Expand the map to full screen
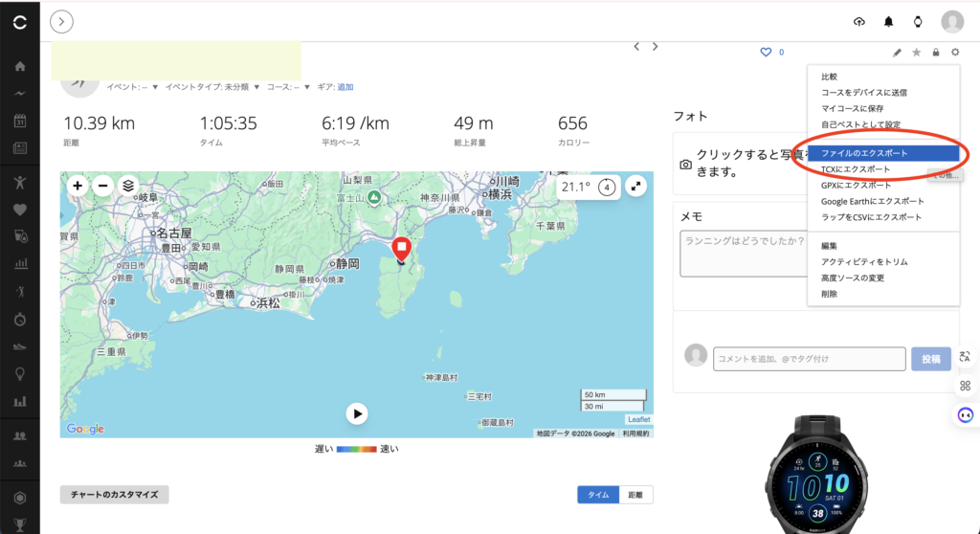This screenshot has width=980, height=534. [635, 187]
